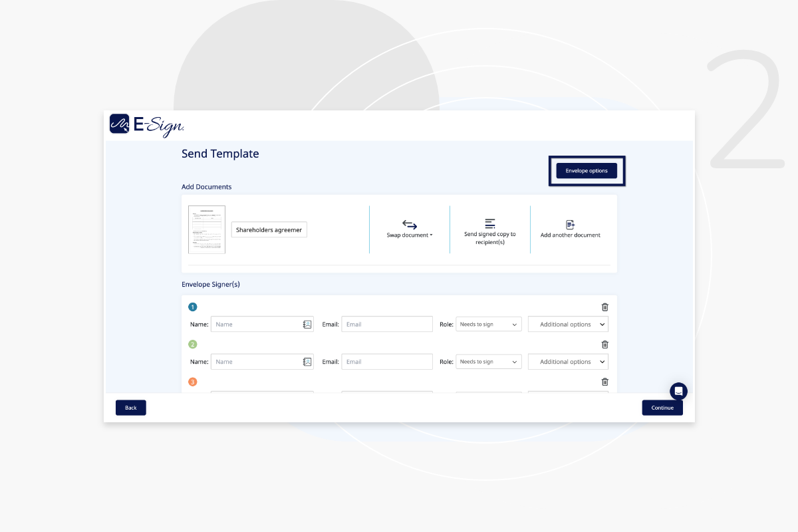Click the Add another document icon
798x532 pixels.
coord(570,225)
